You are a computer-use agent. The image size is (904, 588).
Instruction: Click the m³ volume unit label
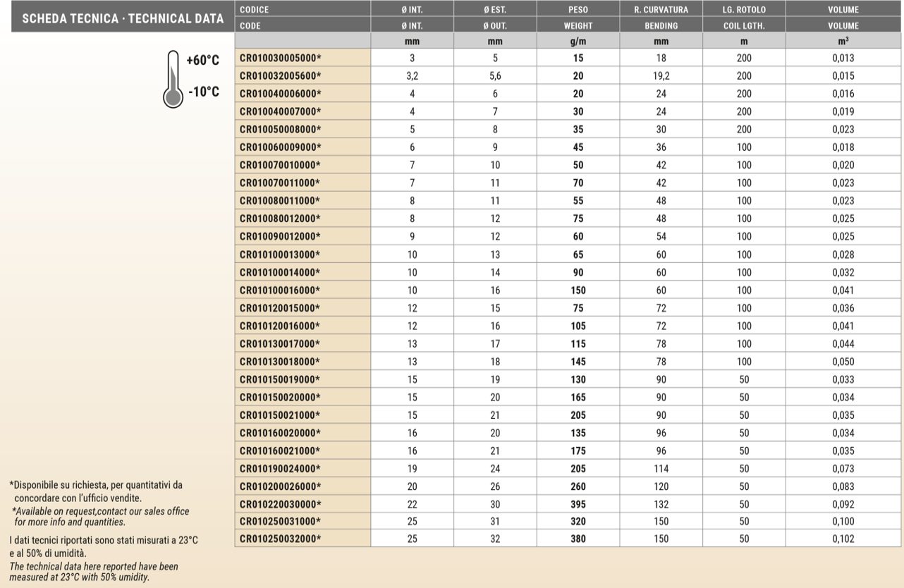tap(843, 41)
